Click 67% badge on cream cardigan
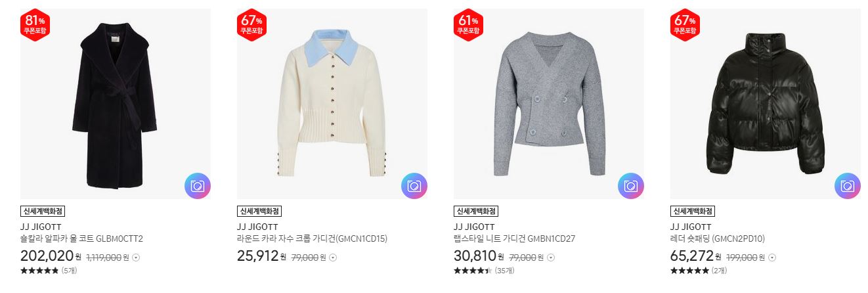The image size is (868, 293). (x=251, y=25)
